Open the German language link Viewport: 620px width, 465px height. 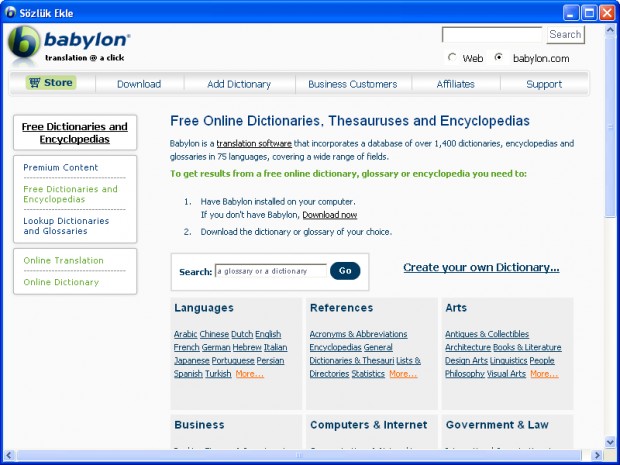click(216, 347)
